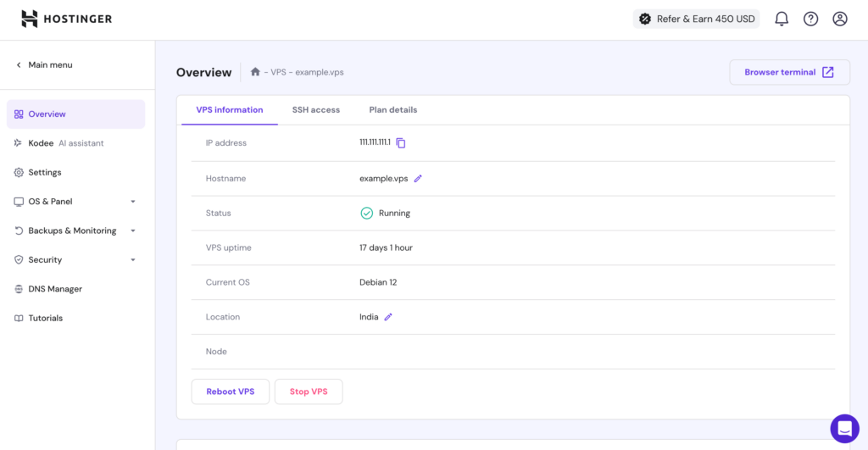Click the home icon in breadcrumb
Image resolution: width=868 pixels, height=450 pixels.
click(x=255, y=72)
